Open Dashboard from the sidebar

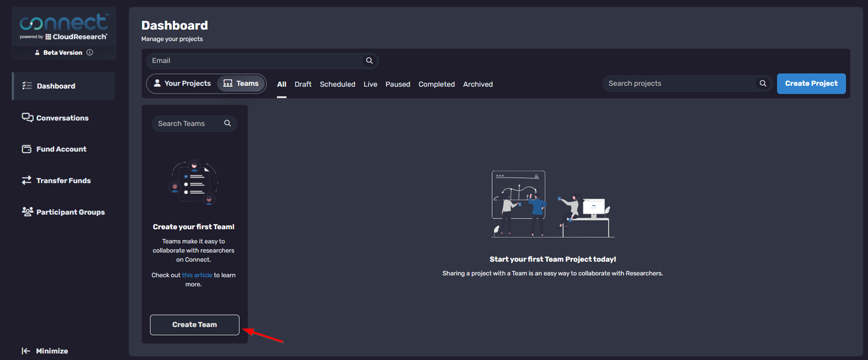pos(63,86)
